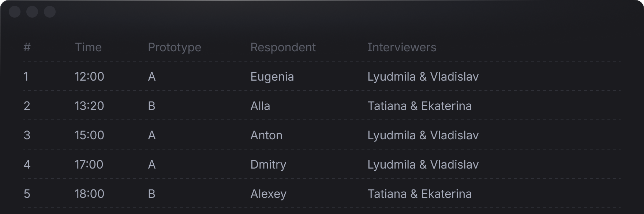Click the # column header
The image size is (644, 214).
[27, 47]
